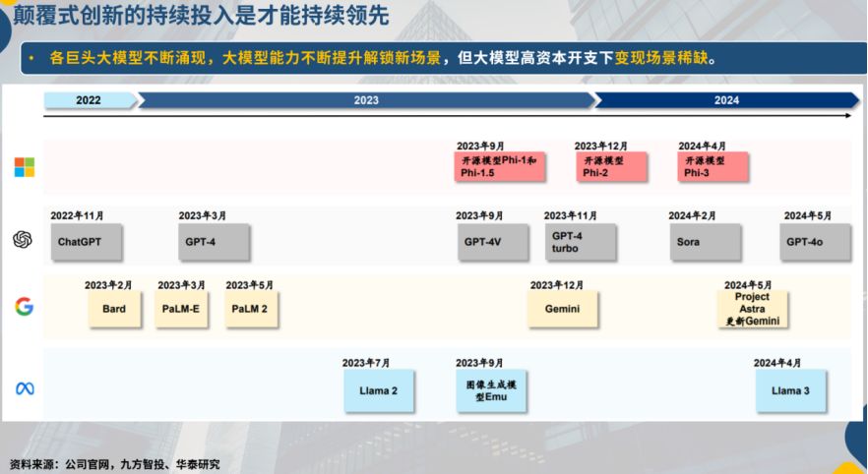Click the red 开源模型Phi-1和Phi-1.5 box
This screenshot has width=868, height=474.
[x=499, y=167]
